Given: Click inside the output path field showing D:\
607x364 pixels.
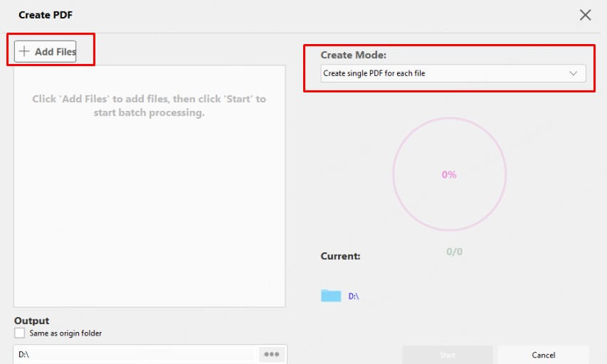Looking at the screenshot, I should [135, 354].
